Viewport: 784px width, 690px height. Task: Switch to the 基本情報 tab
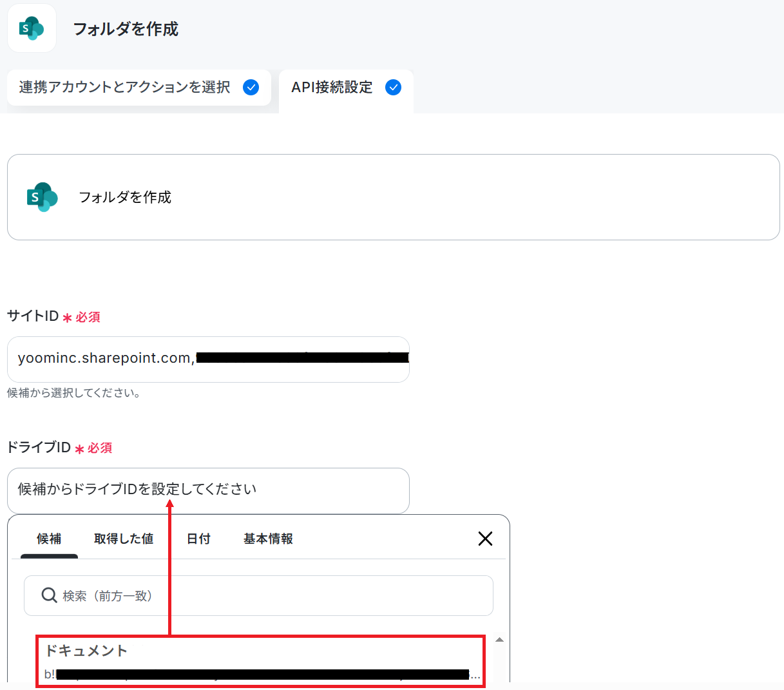(x=268, y=539)
